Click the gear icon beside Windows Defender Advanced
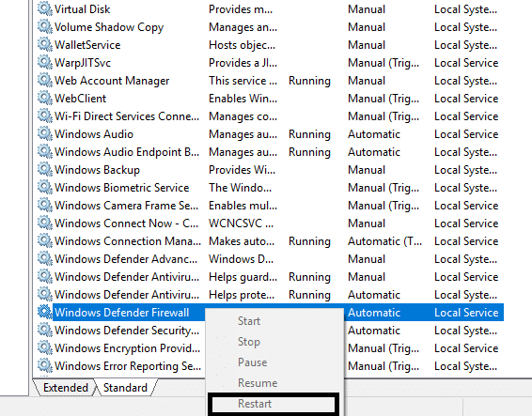Image resolution: width=532 pixels, height=416 pixels. (x=44, y=259)
